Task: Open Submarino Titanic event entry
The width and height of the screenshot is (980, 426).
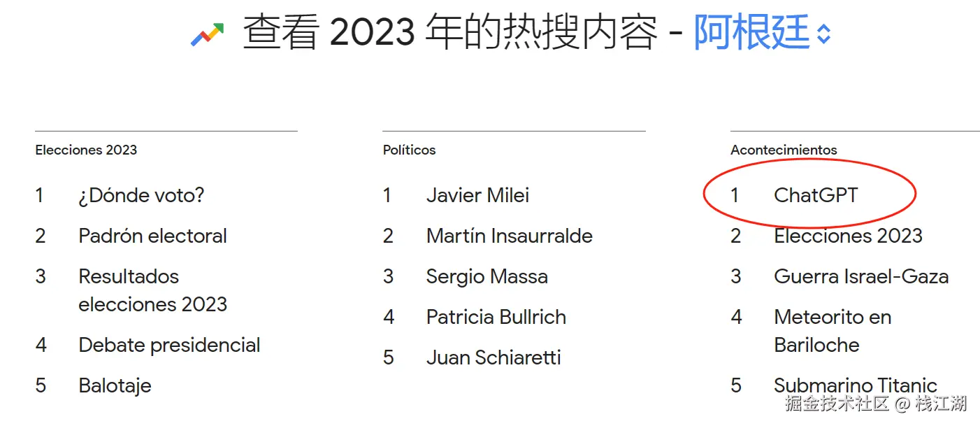Action: point(855,385)
